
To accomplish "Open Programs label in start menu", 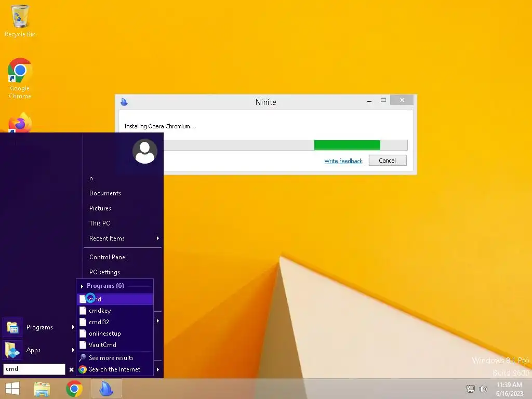I will point(39,327).
